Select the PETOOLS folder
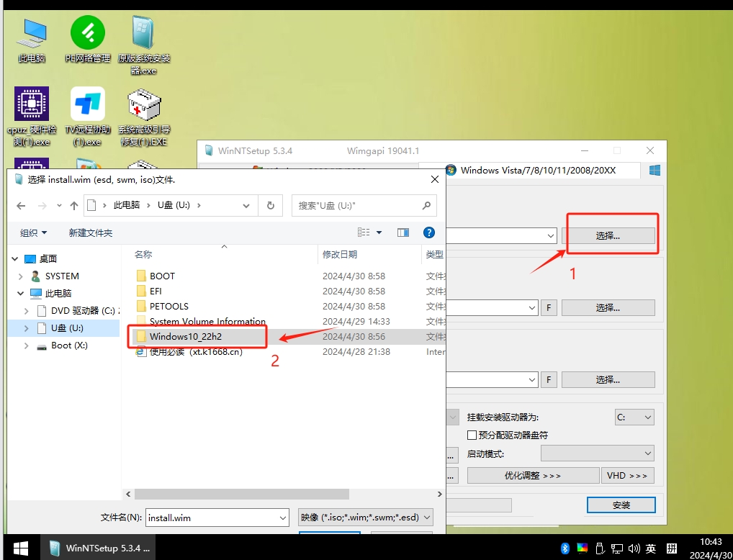The image size is (733, 560). [x=168, y=306]
